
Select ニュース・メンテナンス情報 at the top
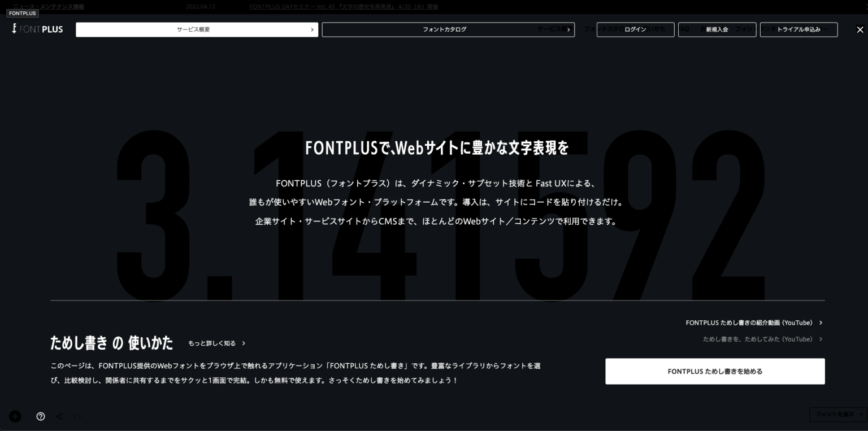(x=47, y=6)
